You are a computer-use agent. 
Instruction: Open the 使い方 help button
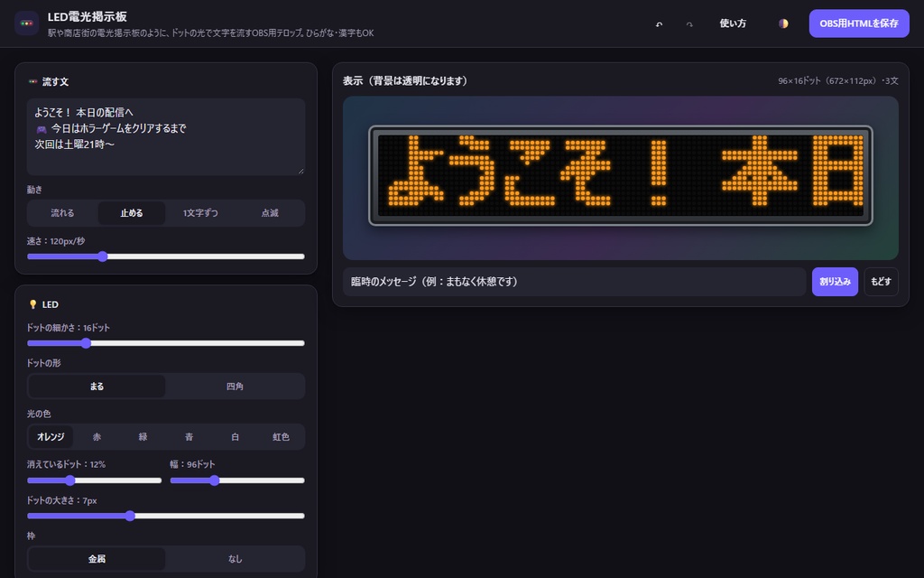[x=733, y=23]
